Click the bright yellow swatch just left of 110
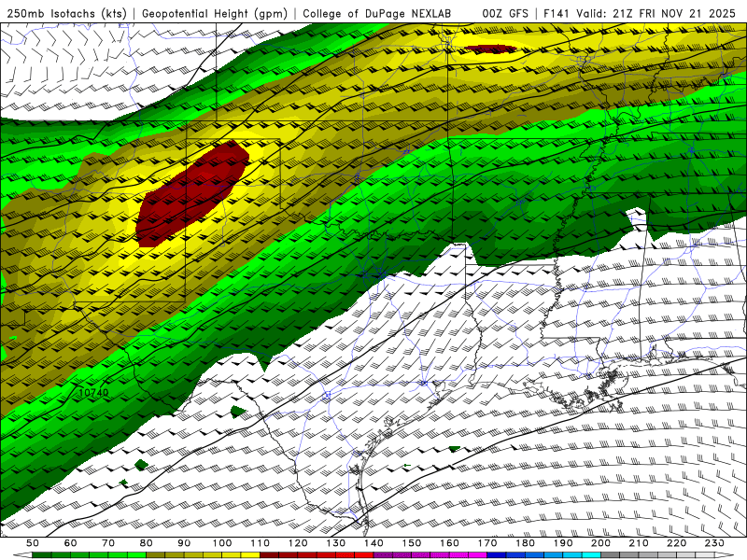The width and height of the screenshot is (747, 560). [250, 555]
